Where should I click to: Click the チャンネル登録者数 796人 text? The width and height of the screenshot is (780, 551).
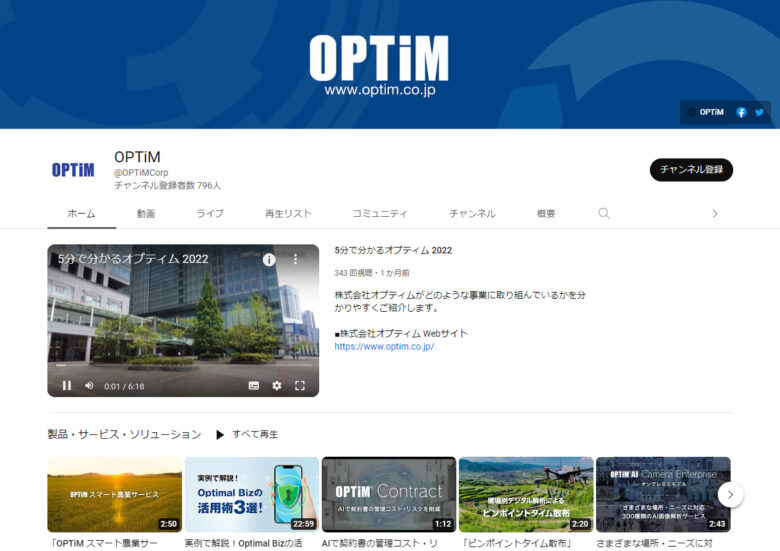168,185
